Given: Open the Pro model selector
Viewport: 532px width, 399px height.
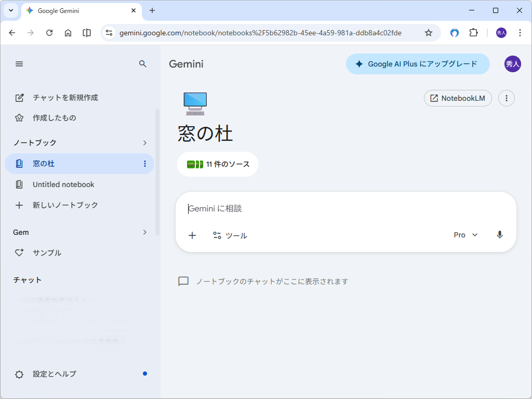Looking at the screenshot, I should tap(464, 235).
